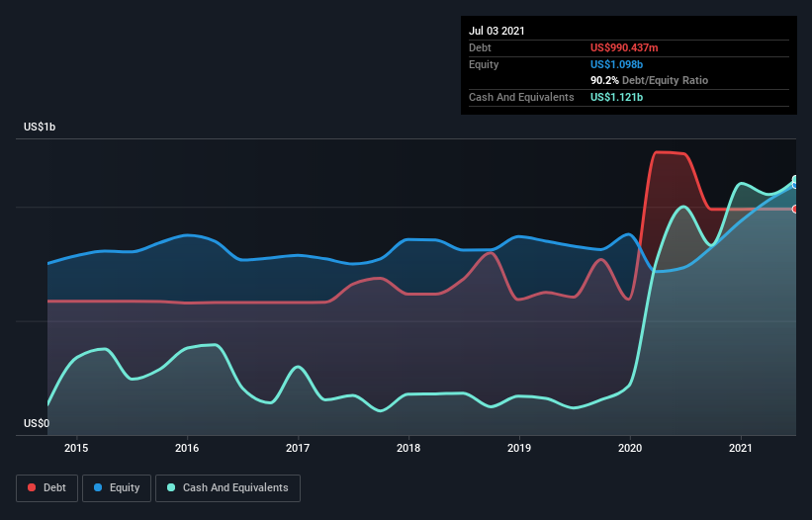
Task: Toggle the Debt series legend button
Action: pos(47,488)
